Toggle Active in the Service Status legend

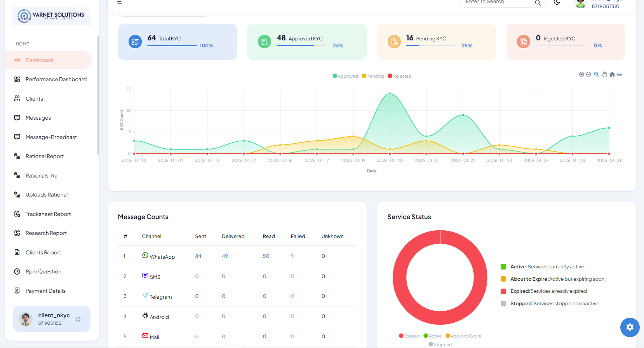(432, 336)
